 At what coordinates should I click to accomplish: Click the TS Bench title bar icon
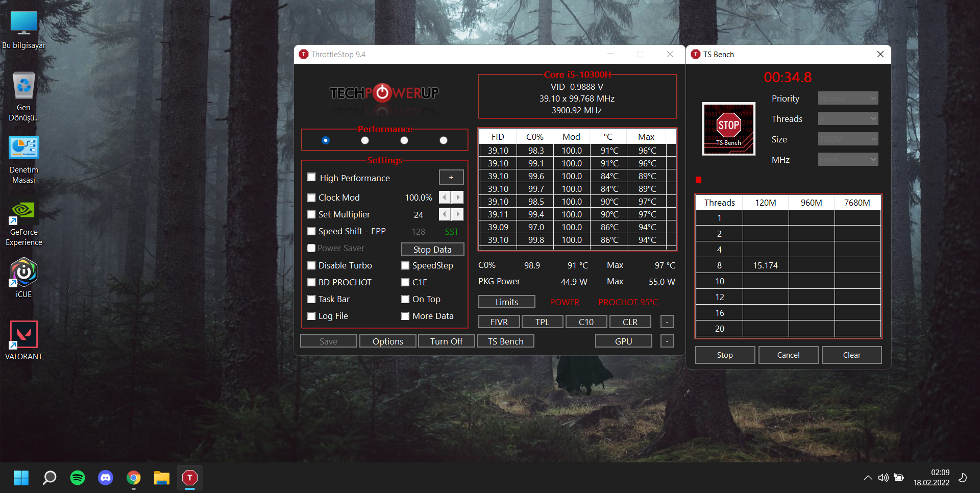tap(696, 54)
